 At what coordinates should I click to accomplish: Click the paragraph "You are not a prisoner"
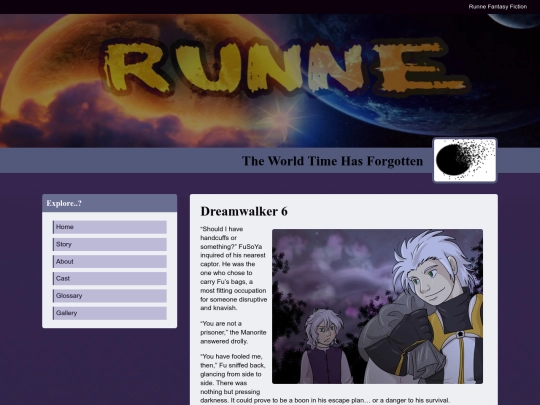(x=233, y=332)
